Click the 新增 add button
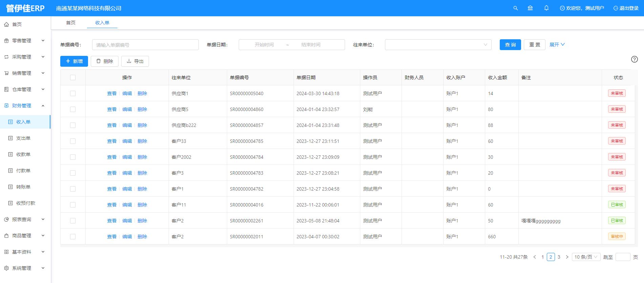The width and height of the screenshot is (644, 283). point(74,61)
